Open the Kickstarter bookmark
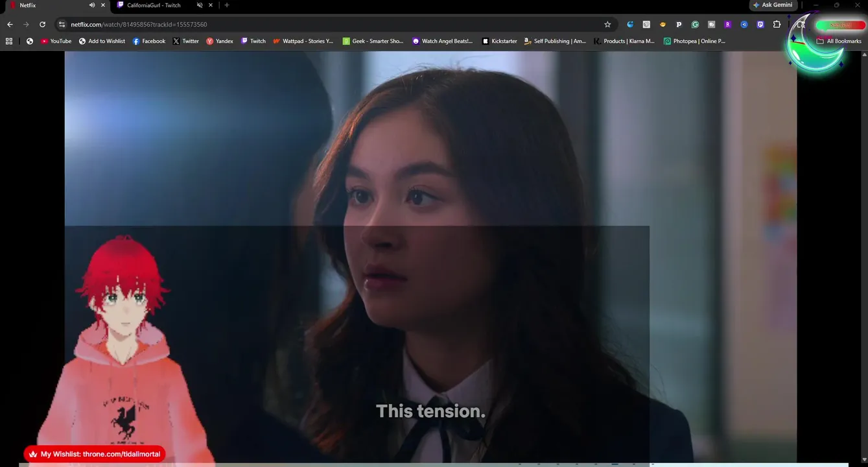This screenshot has height=467, width=868. 499,41
